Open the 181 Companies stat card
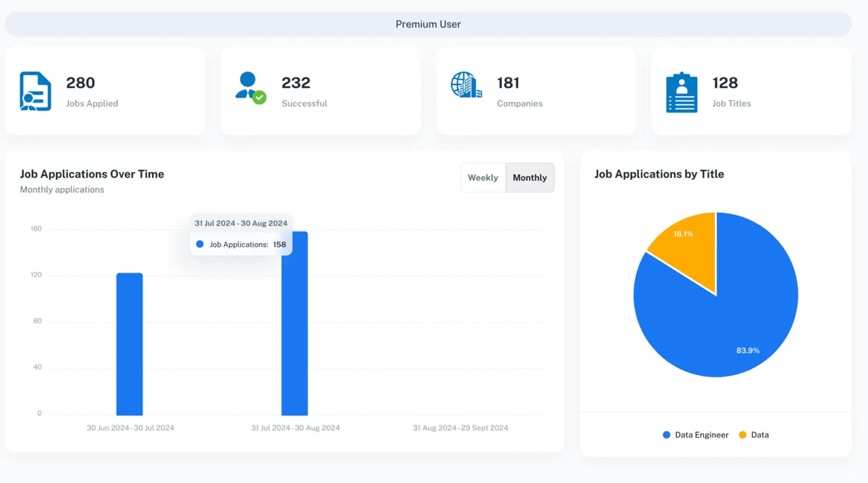The width and height of the screenshot is (868, 483). click(x=536, y=91)
